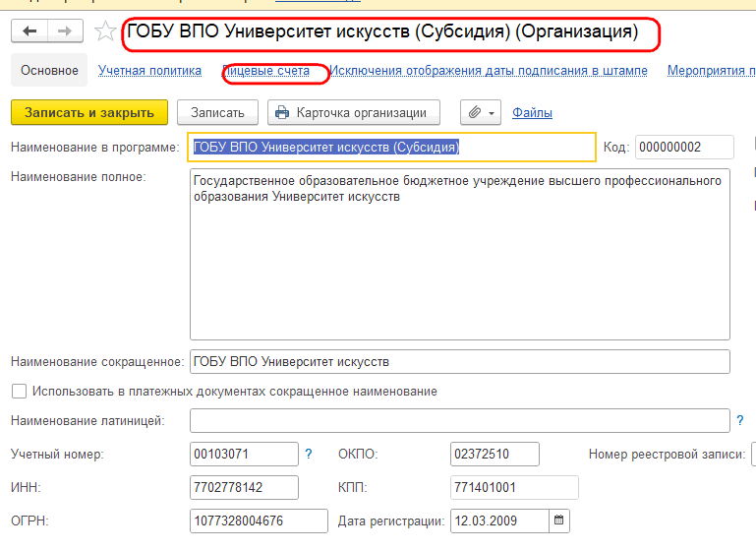
Task: Open Исключения отображения даты подписания в штампе
Action: coord(489,71)
